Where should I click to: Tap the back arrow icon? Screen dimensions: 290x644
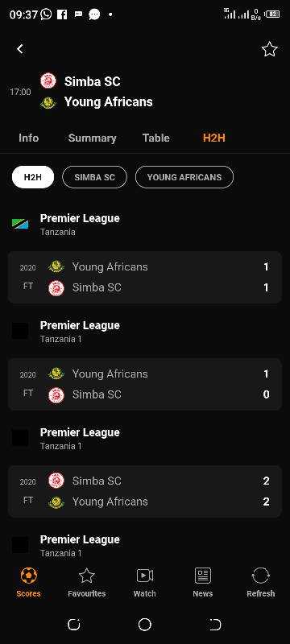click(x=19, y=49)
